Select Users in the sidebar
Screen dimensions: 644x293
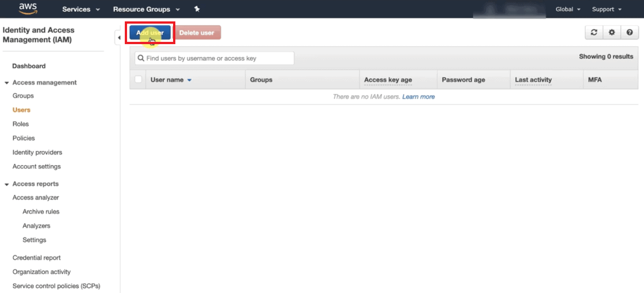click(21, 110)
